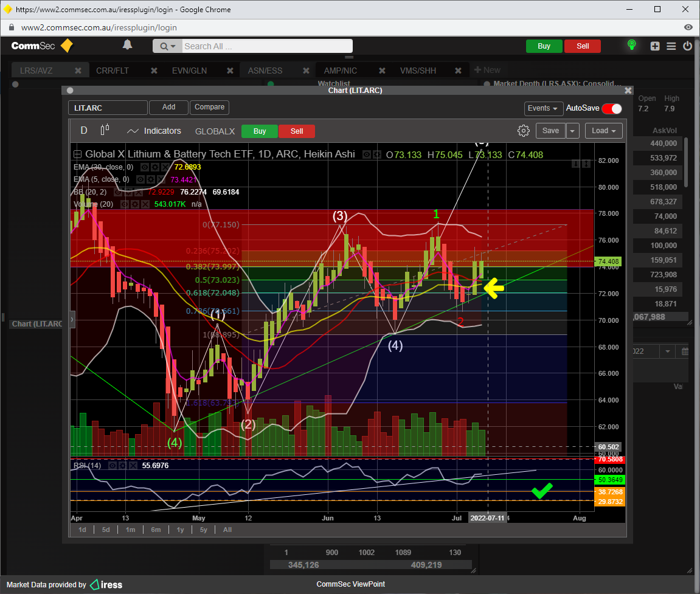Expand the chart left side panel
This screenshot has width=700, height=594.
point(71,320)
